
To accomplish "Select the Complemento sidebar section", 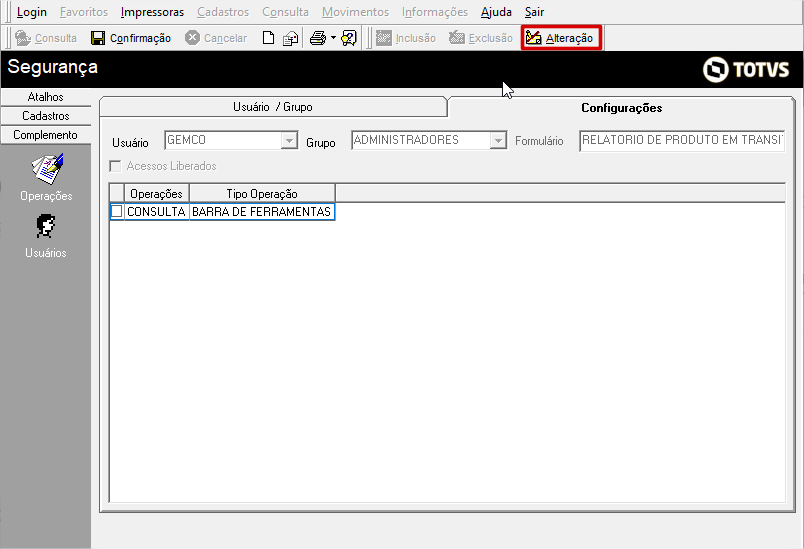I will pos(46,135).
